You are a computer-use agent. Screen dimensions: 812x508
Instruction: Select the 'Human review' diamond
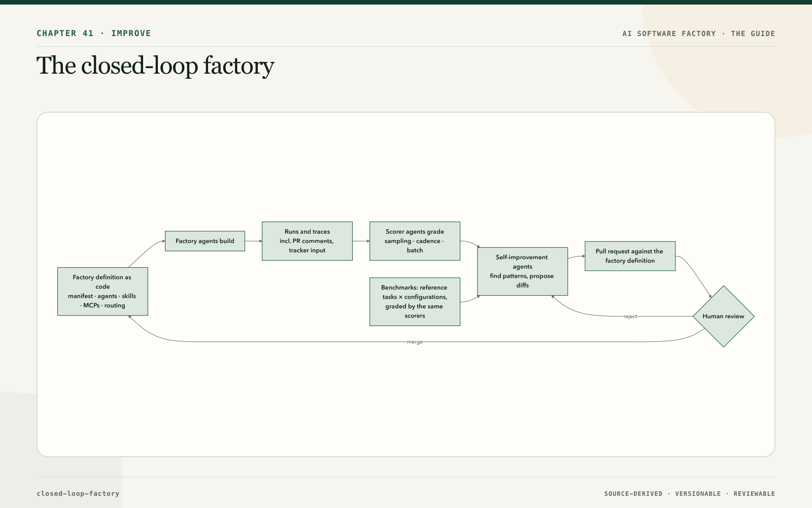(x=723, y=316)
